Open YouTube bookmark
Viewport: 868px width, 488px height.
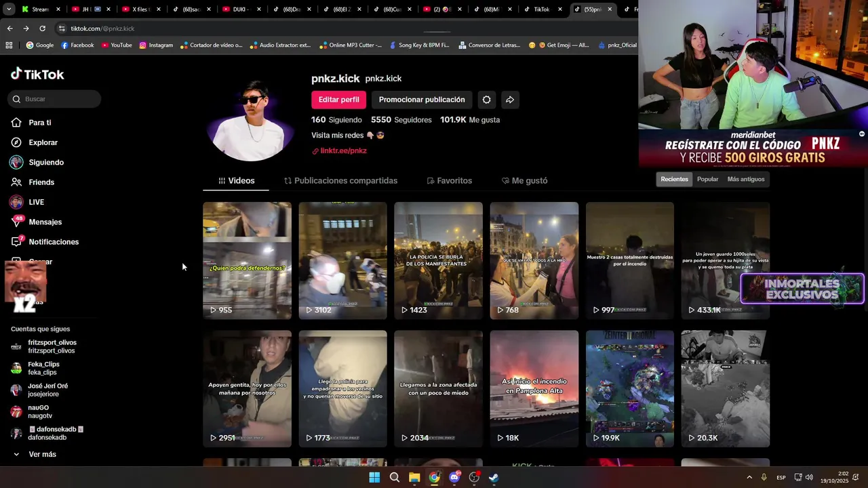(x=117, y=45)
